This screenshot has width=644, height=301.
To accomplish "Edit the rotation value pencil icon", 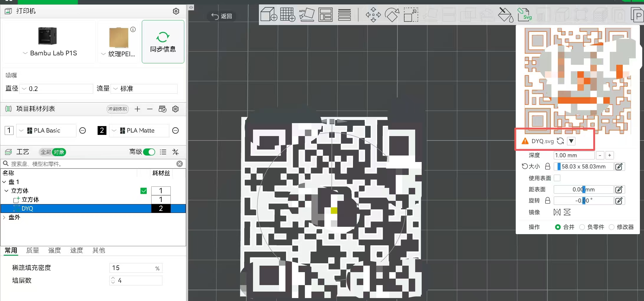I will tap(619, 201).
